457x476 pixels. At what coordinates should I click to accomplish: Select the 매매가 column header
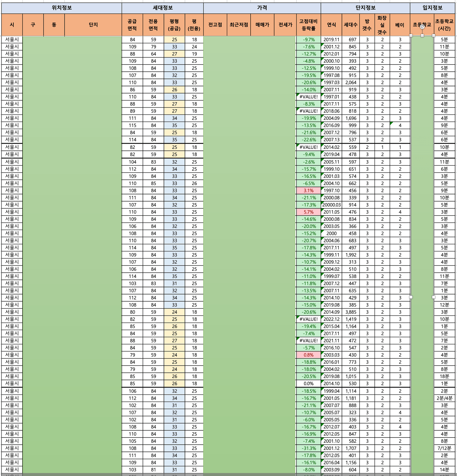[262, 25]
